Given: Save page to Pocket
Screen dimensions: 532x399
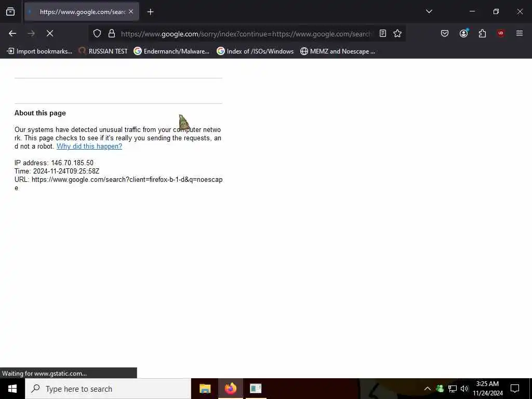Looking at the screenshot, I should coord(445,33).
